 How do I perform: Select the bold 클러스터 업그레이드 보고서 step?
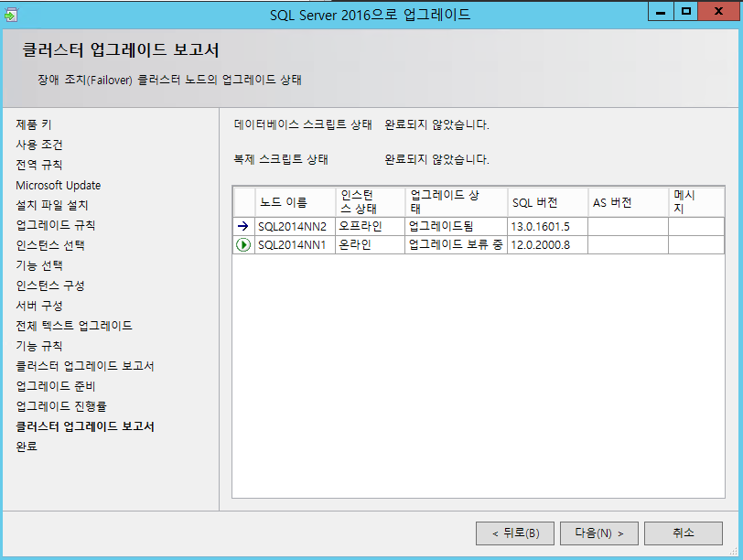[x=85, y=426]
